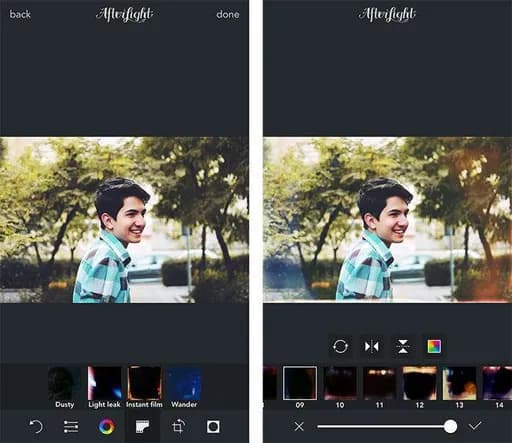Select the Light leak texture thumbnail
The width and height of the screenshot is (512, 443).
click(104, 383)
